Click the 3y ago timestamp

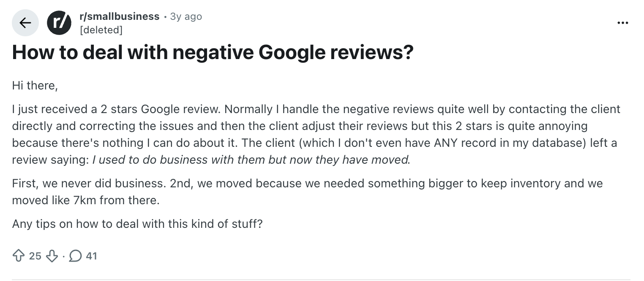(x=185, y=16)
